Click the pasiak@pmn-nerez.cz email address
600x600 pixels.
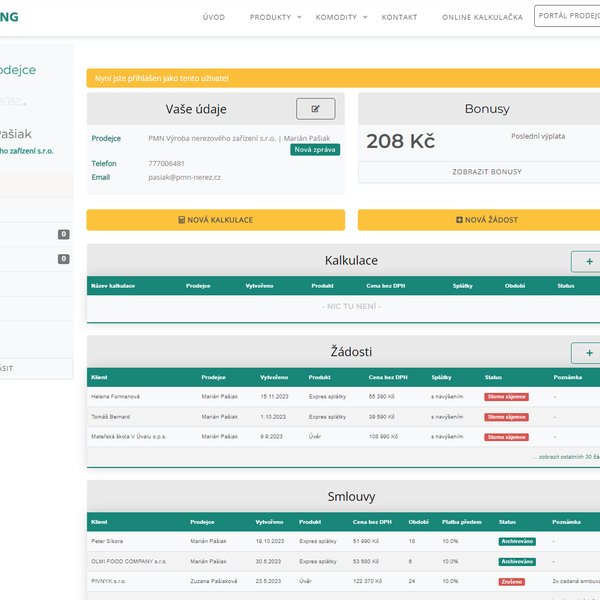[x=184, y=177]
